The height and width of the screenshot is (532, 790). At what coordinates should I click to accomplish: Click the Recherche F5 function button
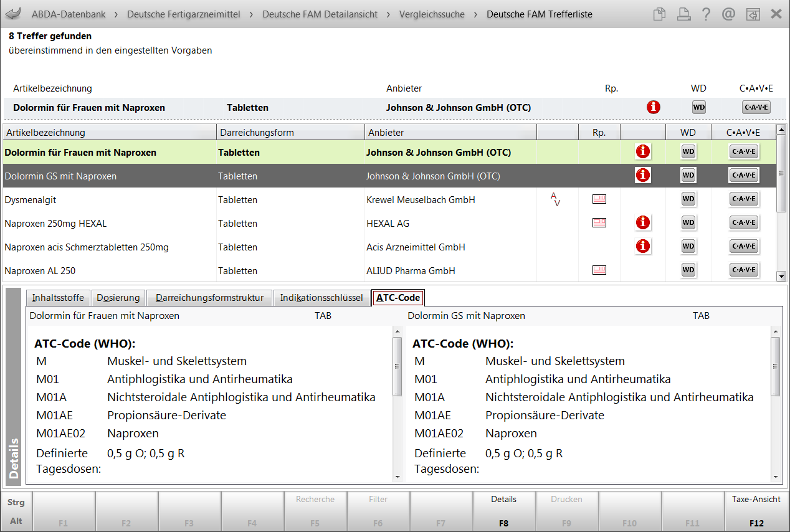click(x=315, y=511)
